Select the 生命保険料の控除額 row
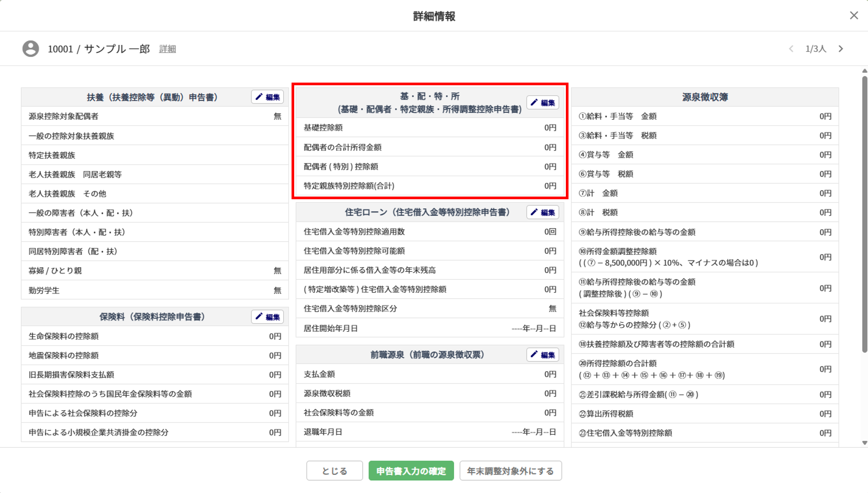The height and width of the screenshot is (493, 868). click(x=155, y=336)
